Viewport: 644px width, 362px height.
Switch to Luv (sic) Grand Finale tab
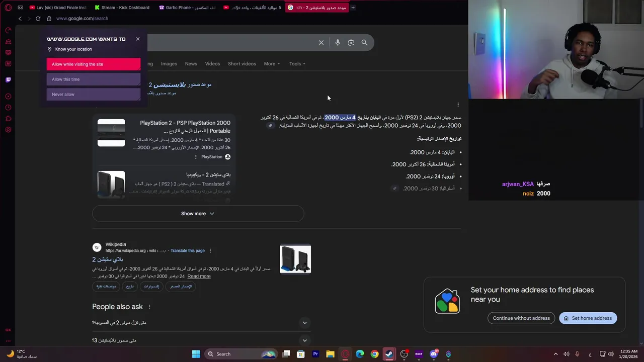click(x=58, y=8)
